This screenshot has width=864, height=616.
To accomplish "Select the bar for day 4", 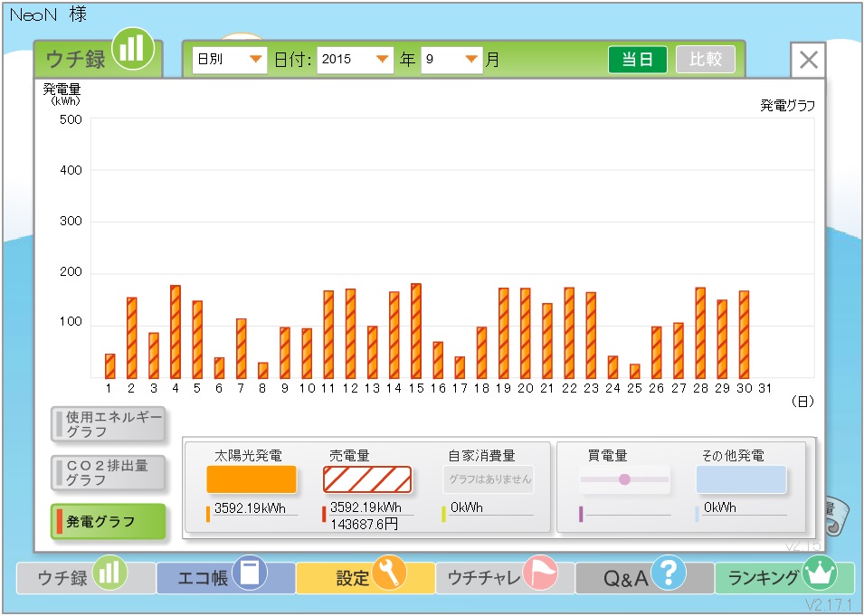I will pyautogui.click(x=176, y=332).
